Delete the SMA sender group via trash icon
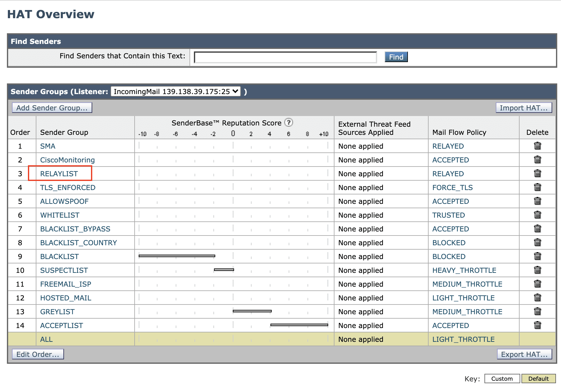The height and width of the screenshot is (392, 561). pyautogui.click(x=537, y=146)
